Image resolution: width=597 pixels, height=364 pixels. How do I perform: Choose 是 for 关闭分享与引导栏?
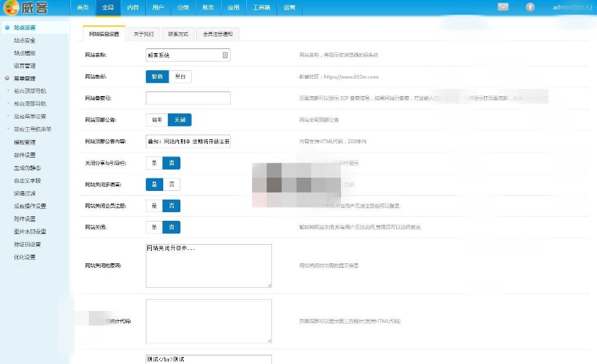point(154,163)
